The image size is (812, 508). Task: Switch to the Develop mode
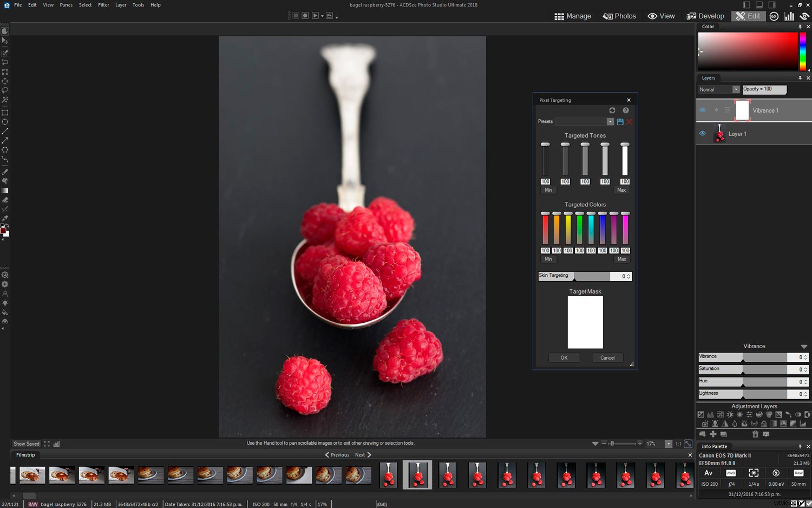[x=705, y=16]
